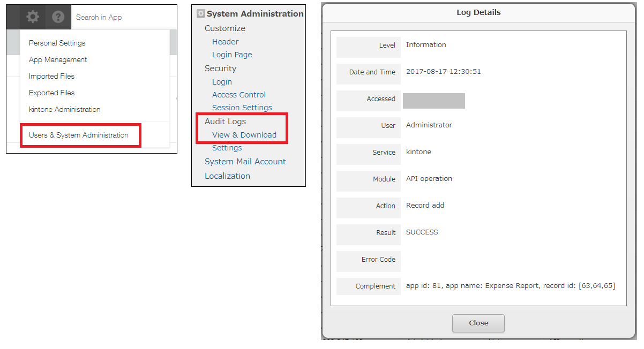Select Users & System Administration
644x349 pixels.
tap(79, 135)
